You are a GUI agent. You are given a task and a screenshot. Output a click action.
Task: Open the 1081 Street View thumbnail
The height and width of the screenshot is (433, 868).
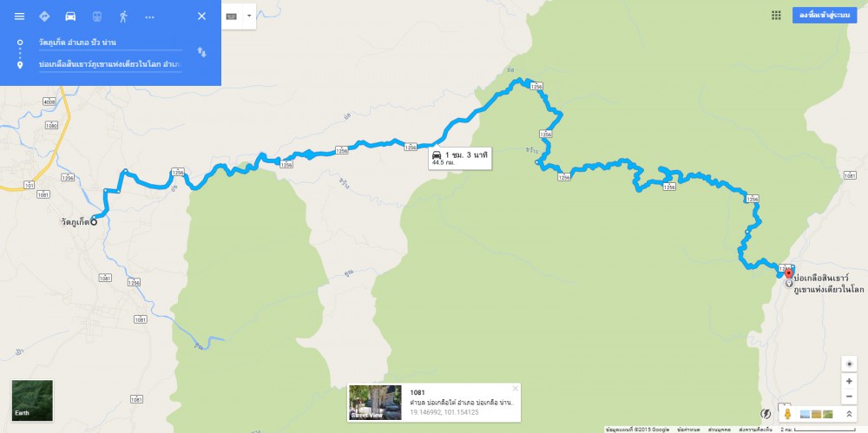click(x=375, y=403)
